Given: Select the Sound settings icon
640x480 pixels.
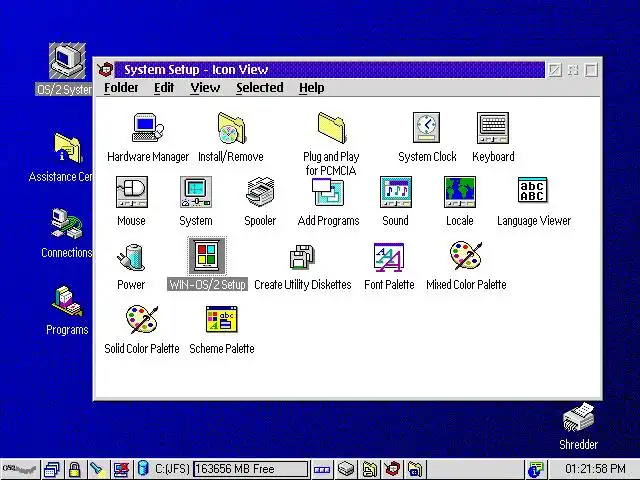Looking at the screenshot, I should click(x=396, y=192).
